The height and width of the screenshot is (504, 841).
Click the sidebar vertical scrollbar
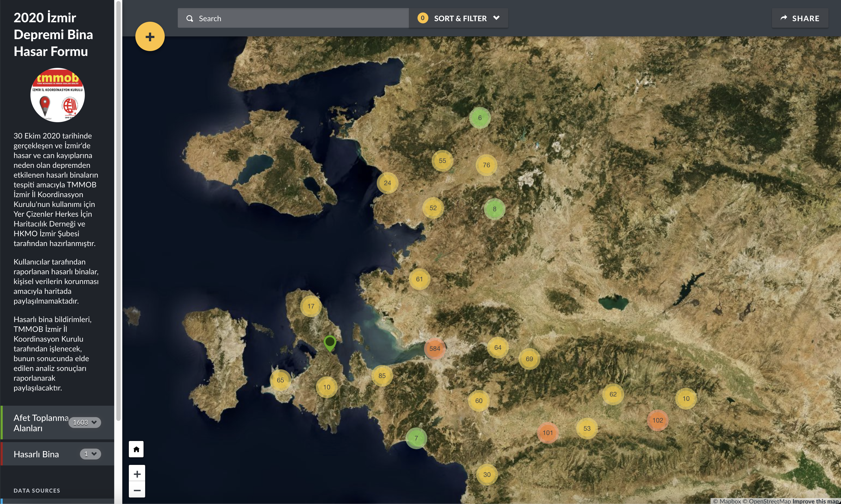click(118, 210)
